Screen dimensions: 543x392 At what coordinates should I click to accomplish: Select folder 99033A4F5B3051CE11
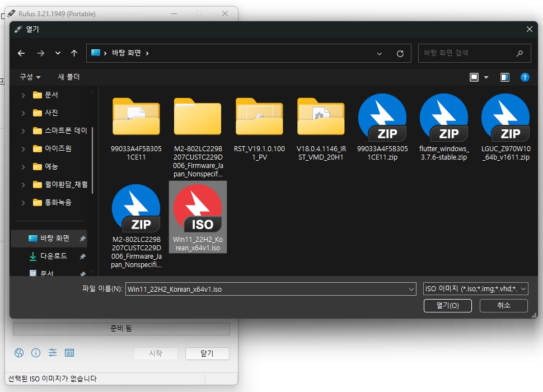[x=136, y=128]
